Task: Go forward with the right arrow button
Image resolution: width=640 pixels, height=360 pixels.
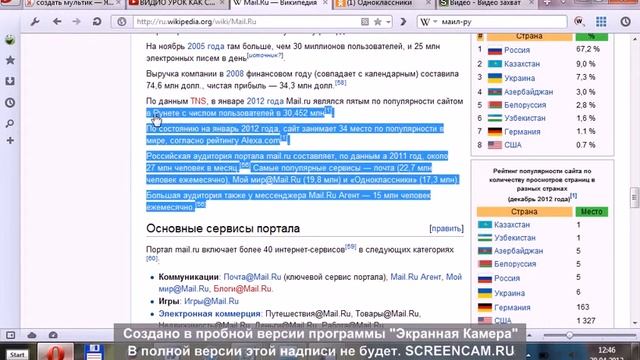Action: [76, 22]
